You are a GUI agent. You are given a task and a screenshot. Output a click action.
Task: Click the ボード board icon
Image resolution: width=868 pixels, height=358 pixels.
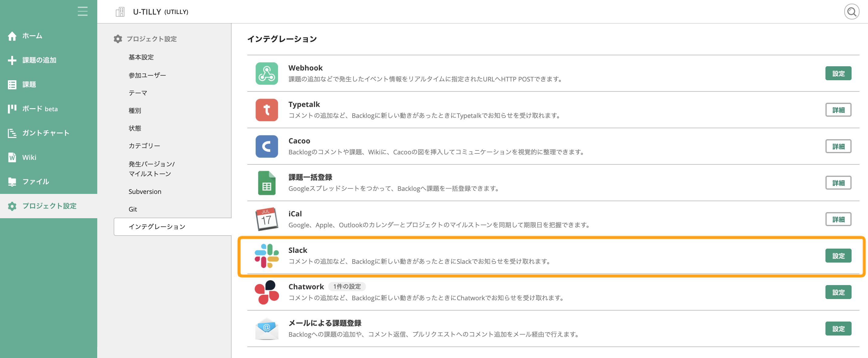tap(12, 109)
